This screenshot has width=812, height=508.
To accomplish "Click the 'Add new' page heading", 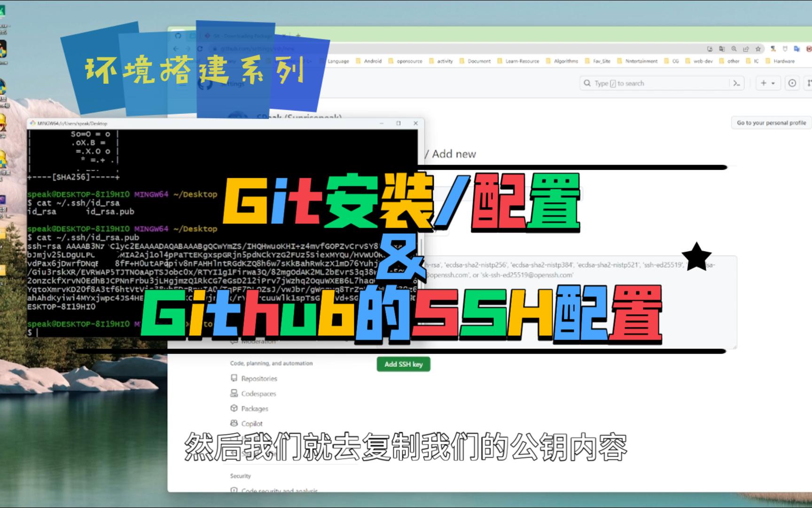I will (454, 154).
